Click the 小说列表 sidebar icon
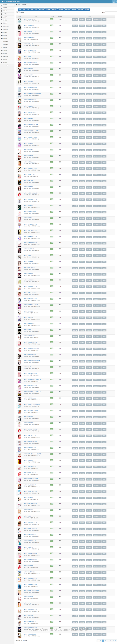The width and height of the screenshot is (117, 644). [2, 14]
